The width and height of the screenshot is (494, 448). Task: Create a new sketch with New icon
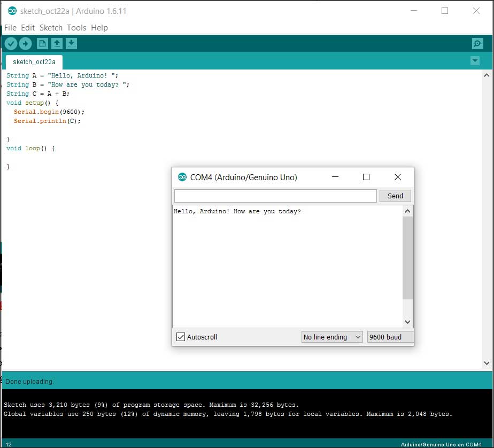click(42, 44)
